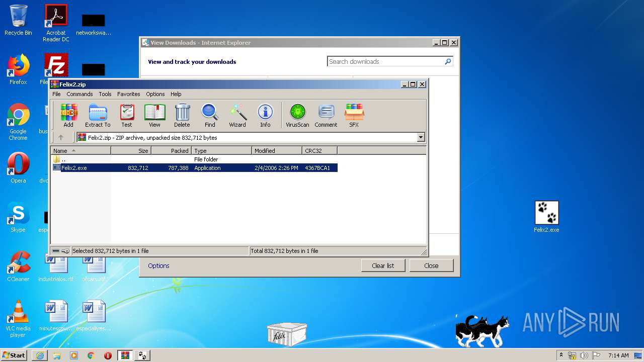This screenshot has height=362, width=644.
Task: Select the minutescou... Word document icon
Action: point(56,316)
